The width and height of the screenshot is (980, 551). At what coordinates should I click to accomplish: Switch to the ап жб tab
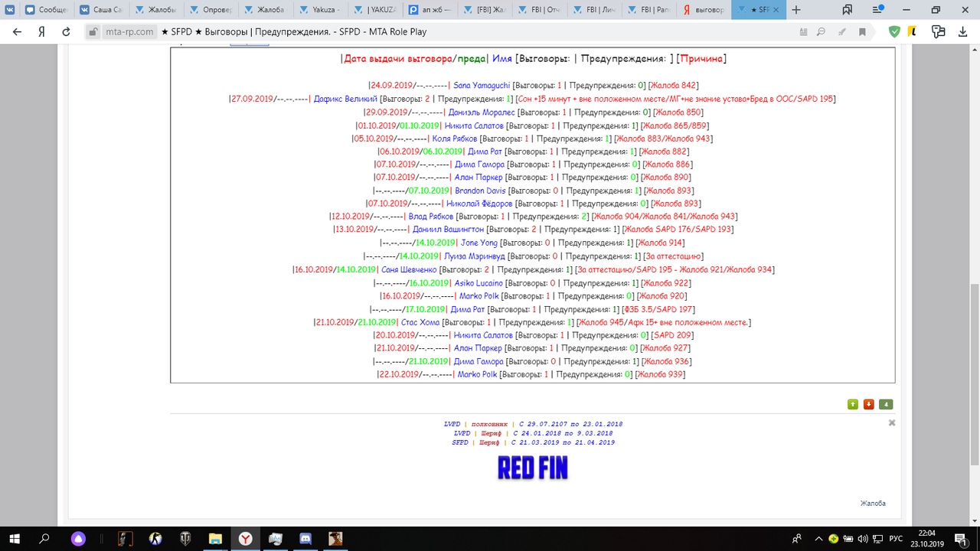click(x=429, y=10)
